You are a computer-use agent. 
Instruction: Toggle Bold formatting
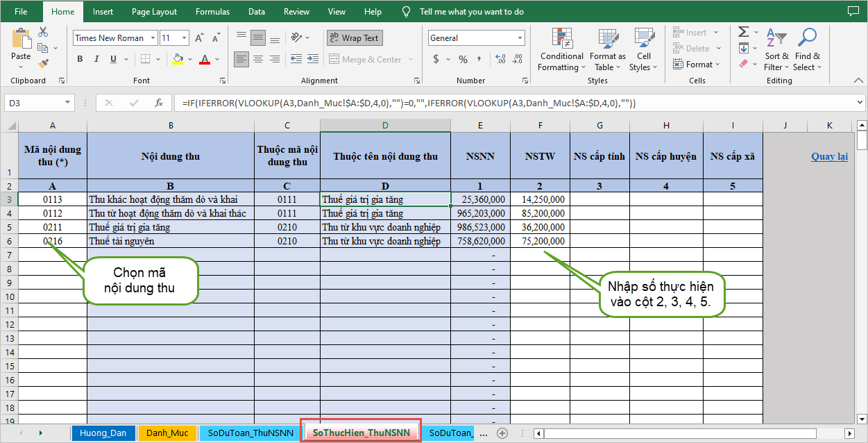(80, 60)
